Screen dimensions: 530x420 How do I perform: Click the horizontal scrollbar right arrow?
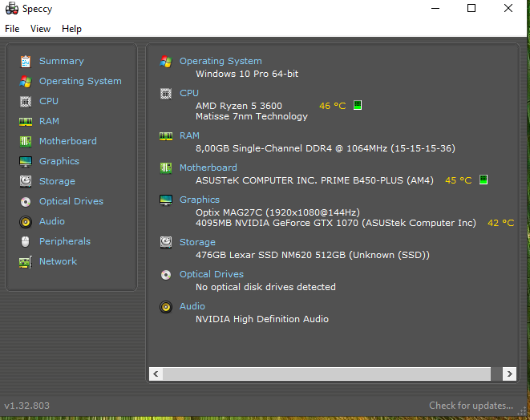tap(509, 374)
